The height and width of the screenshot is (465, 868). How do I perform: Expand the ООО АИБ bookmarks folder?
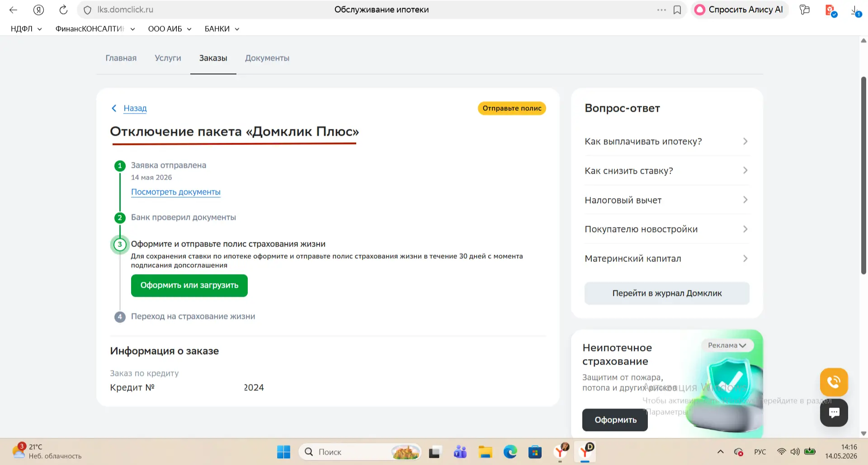170,29
